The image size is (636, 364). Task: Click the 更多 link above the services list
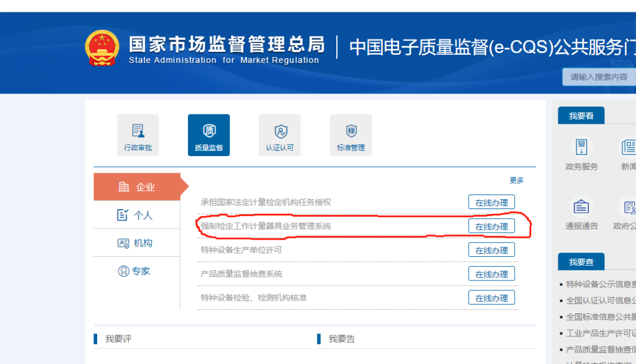pos(516,180)
